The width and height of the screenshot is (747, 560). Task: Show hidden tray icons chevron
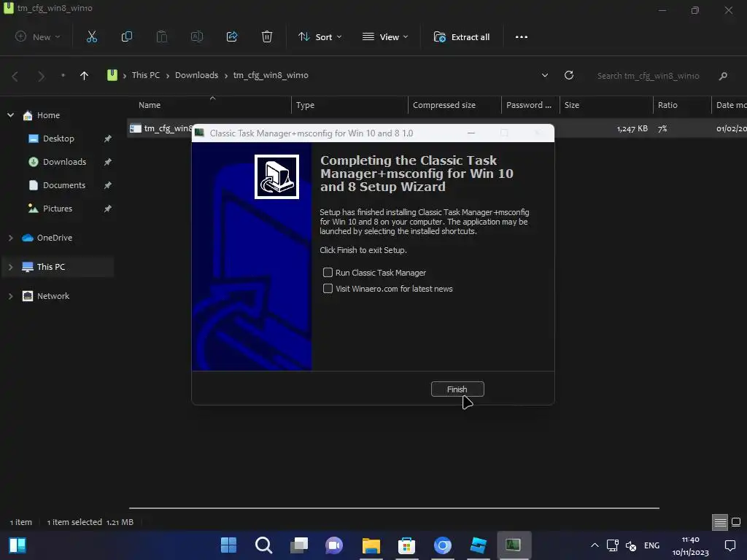(595, 545)
